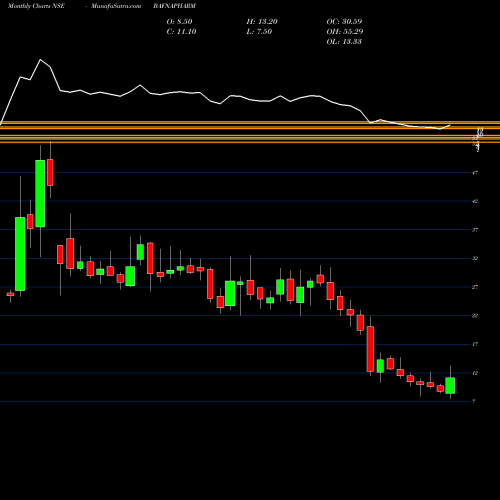
Task: Click the MunafaSutra.com label
Action: [116, 6]
